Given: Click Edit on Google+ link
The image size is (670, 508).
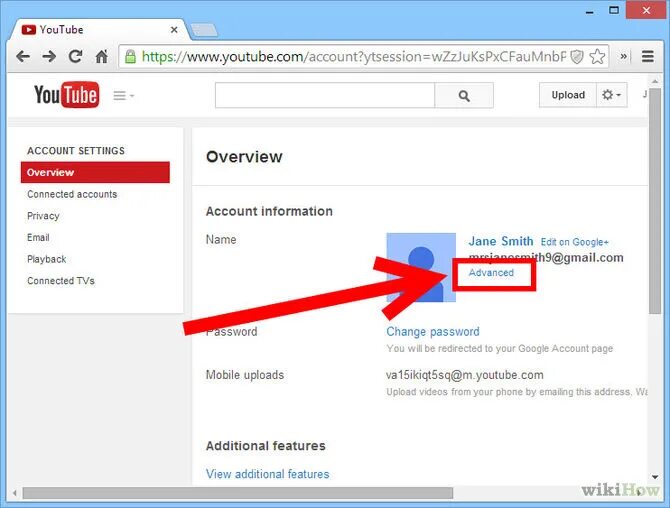Looking at the screenshot, I should pyautogui.click(x=574, y=242).
